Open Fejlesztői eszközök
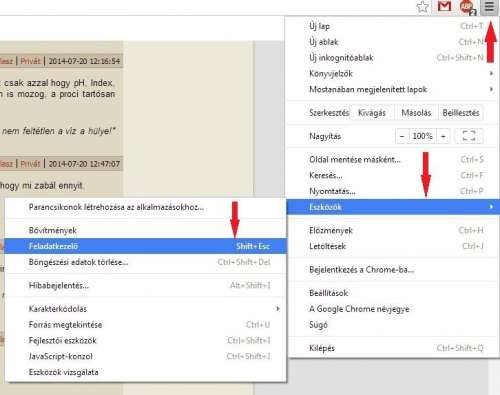Image resolution: width=500 pixels, height=395 pixels. pos(145,340)
